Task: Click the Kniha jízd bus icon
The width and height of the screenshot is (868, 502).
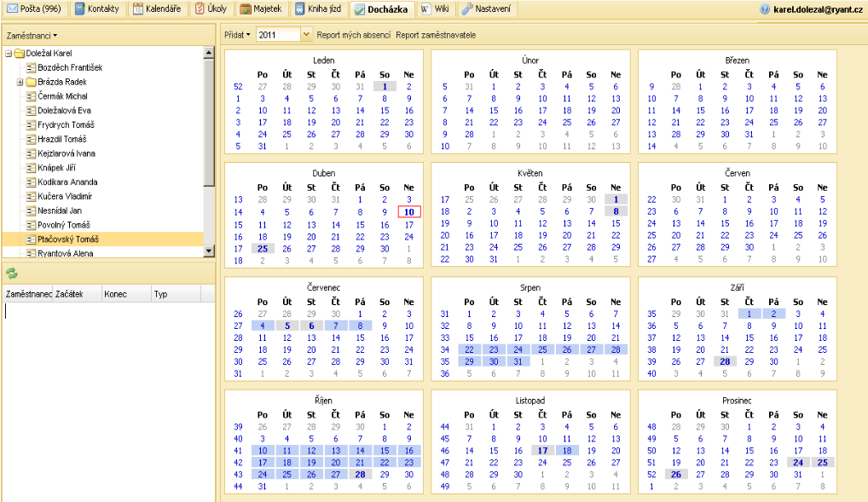Action: pyautogui.click(x=299, y=9)
